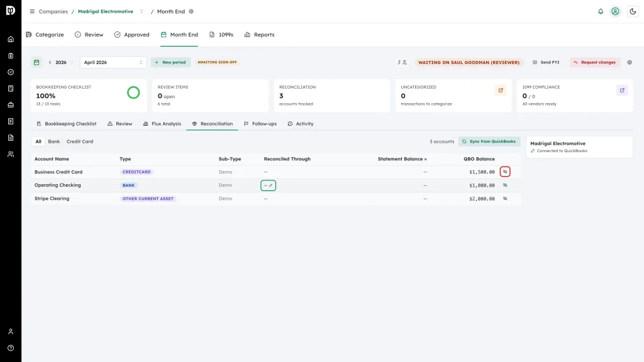Viewport: 644px width, 362px height.
Task: Click Send FYI button
Action: [x=546, y=62]
